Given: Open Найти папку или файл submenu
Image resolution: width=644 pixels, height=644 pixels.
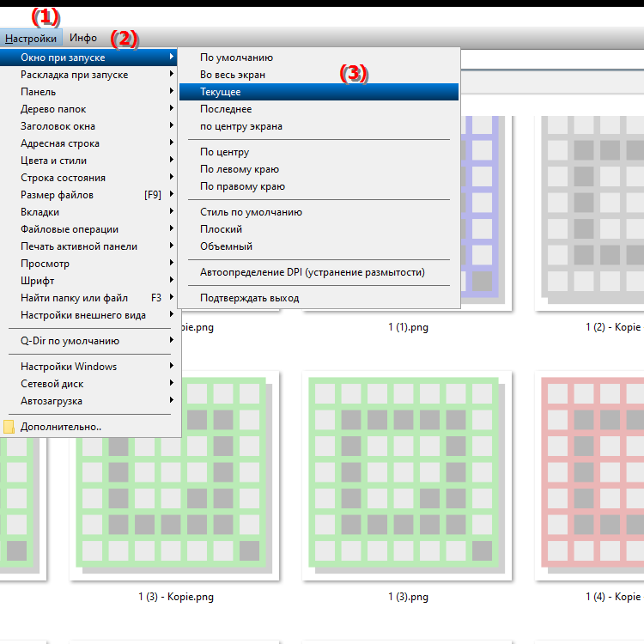Looking at the screenshot, I should tap(88, 298).
